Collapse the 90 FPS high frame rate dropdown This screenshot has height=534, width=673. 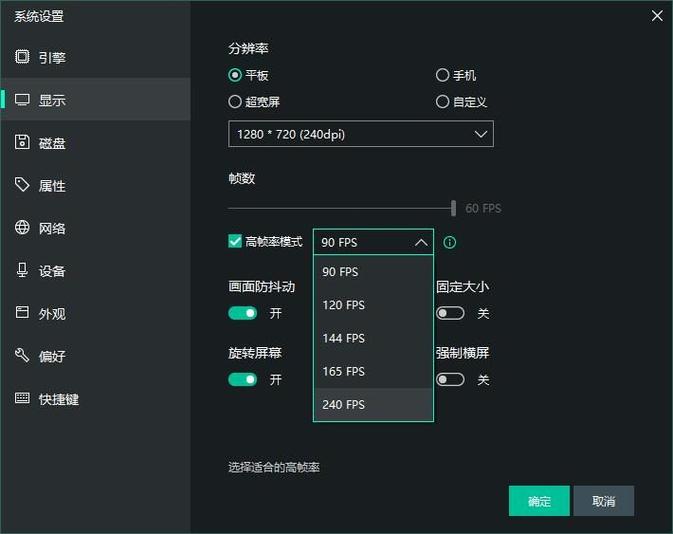(x=373, y=242)
